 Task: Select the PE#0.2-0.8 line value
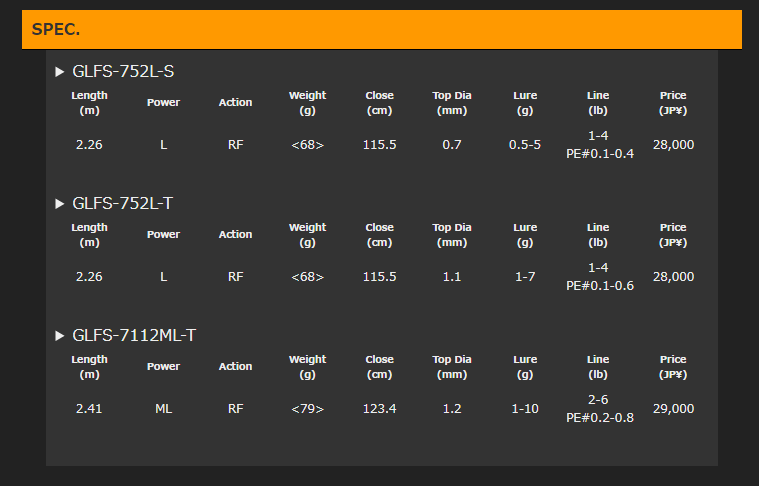[x=600, y=418]
